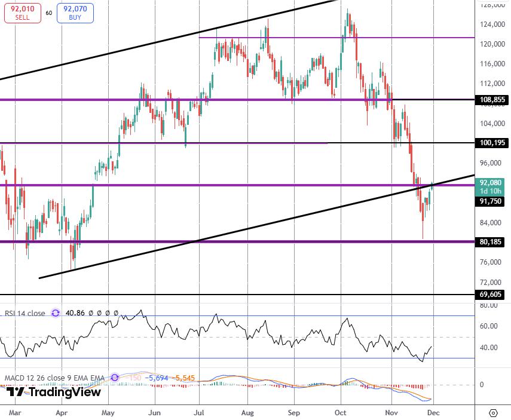The image size is (511, 420).
Task: Click 96,000 on the price scale
Action: point(491,163)
